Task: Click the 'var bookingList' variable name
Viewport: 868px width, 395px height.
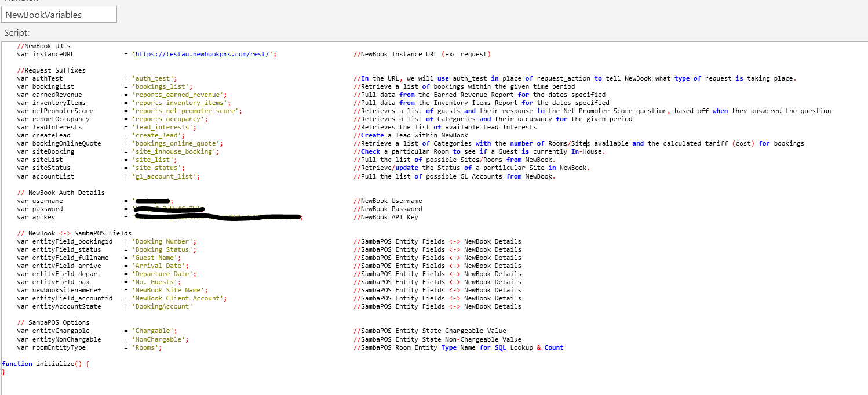Action: (x=46, y=86)
